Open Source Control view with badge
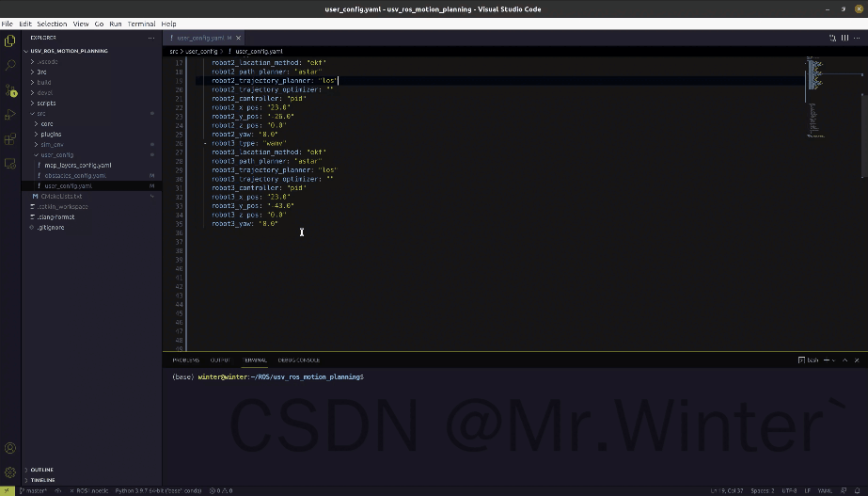868x496 pixels. pyautogui.click(x=10, y=89)
